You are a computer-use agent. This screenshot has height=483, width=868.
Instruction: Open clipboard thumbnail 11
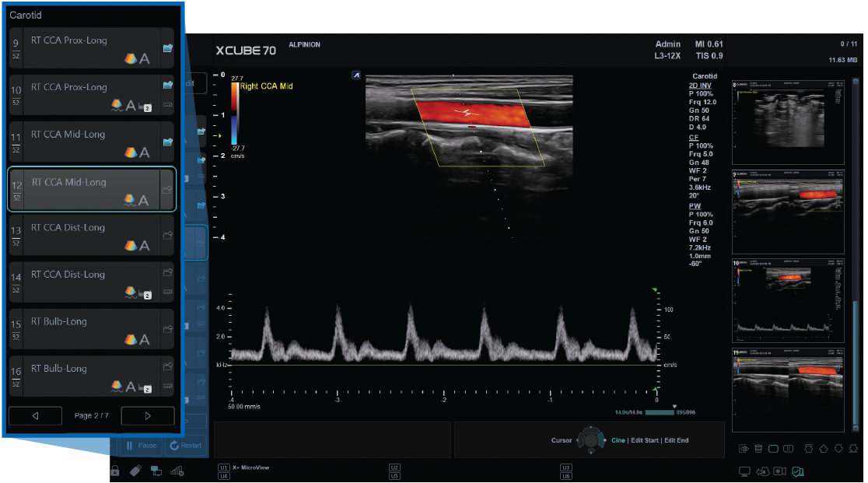pos(788,390)
